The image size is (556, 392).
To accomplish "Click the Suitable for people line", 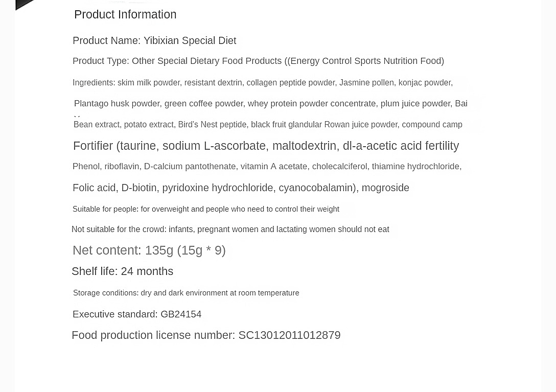I will (x=206, y=209).
